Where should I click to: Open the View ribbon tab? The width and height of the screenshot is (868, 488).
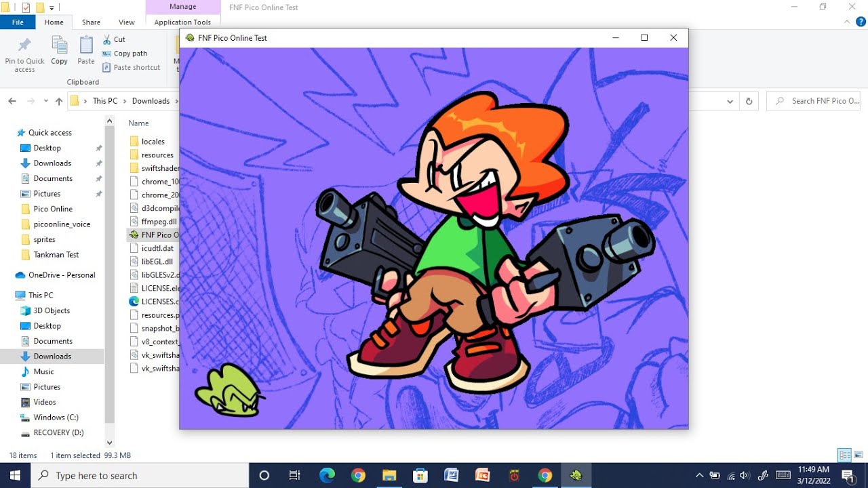[x=127, y=22]
